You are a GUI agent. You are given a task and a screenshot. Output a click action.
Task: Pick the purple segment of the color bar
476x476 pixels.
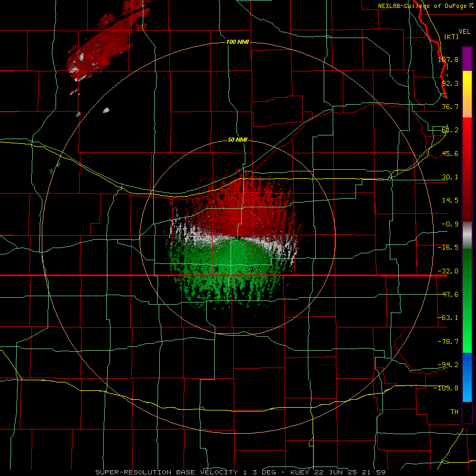[x=467, y=59]
